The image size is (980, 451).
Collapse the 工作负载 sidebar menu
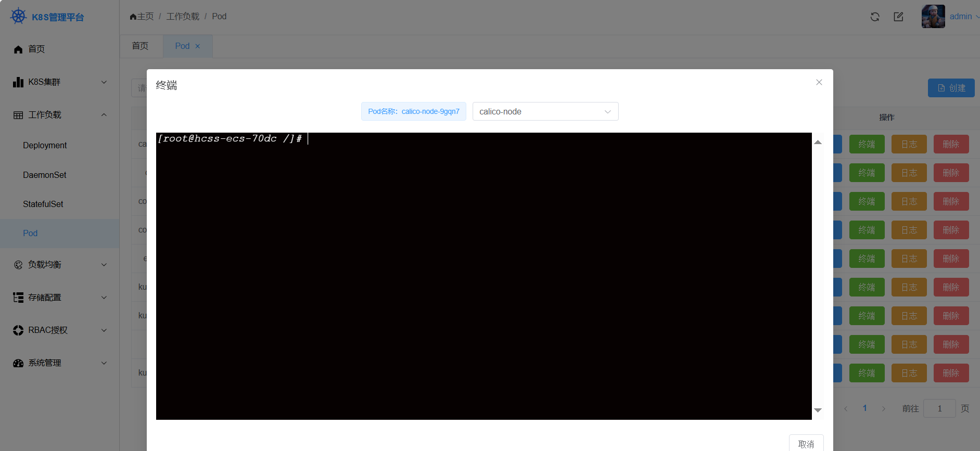pos(60,115)
